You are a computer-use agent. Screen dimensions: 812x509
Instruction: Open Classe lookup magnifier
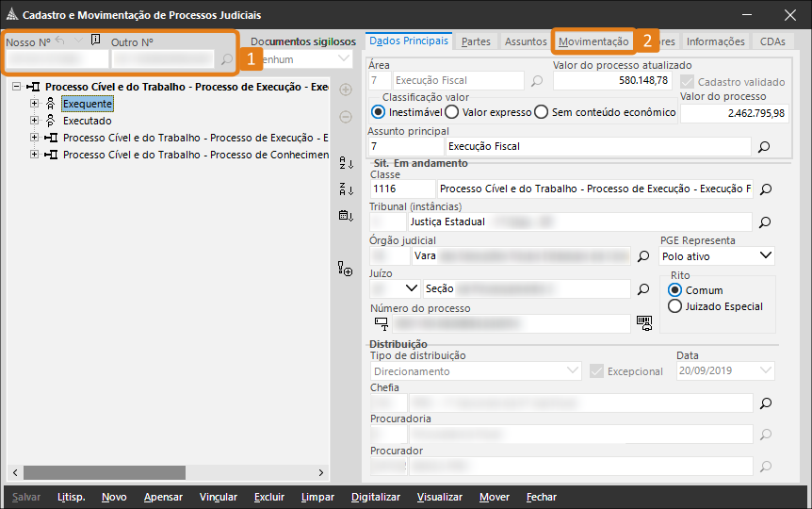click(764, 189)
